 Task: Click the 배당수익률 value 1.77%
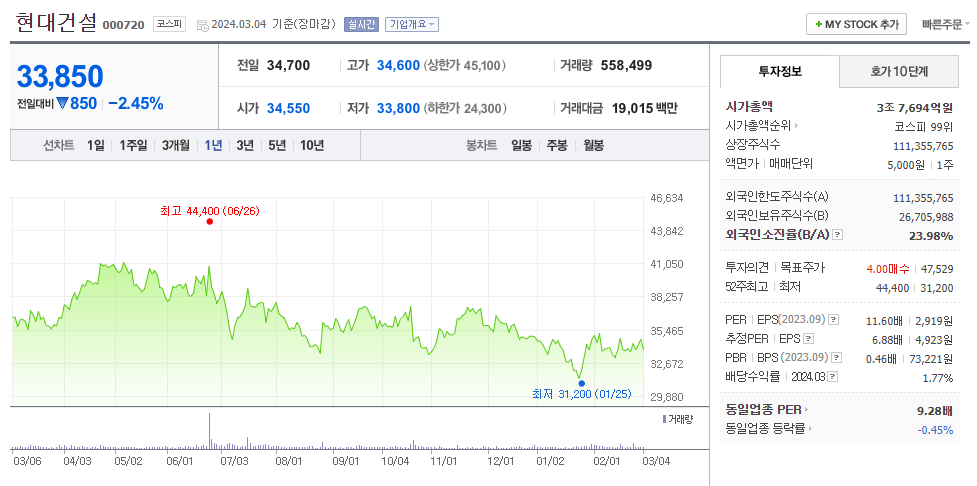pos(938,378)
